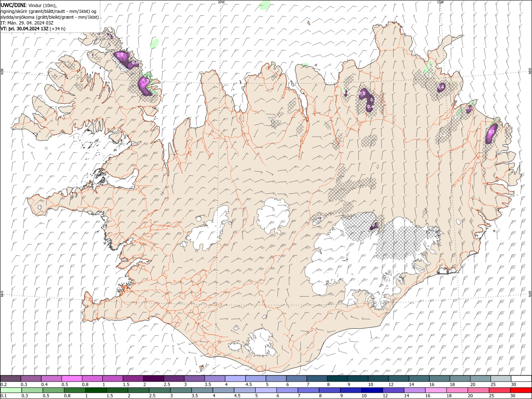Pick the snow legend swatch labeled 1.5
The height and width of the screenshot is (399, 532).
133,378
